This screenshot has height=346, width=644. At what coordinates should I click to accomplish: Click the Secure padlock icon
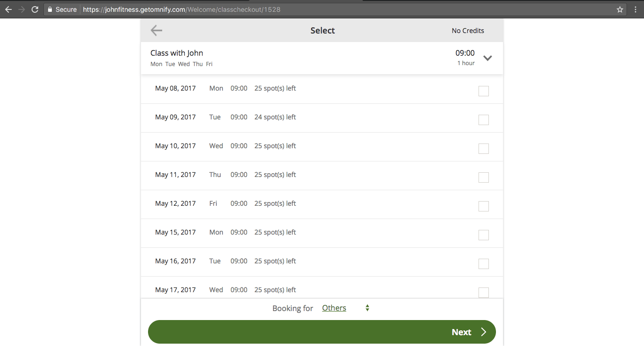tap(50, 9)
